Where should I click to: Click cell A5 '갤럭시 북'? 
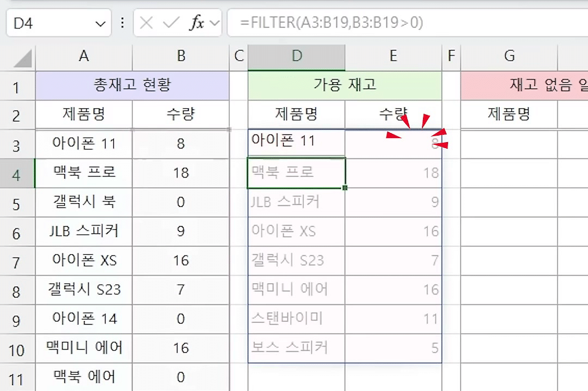[84, 203]
